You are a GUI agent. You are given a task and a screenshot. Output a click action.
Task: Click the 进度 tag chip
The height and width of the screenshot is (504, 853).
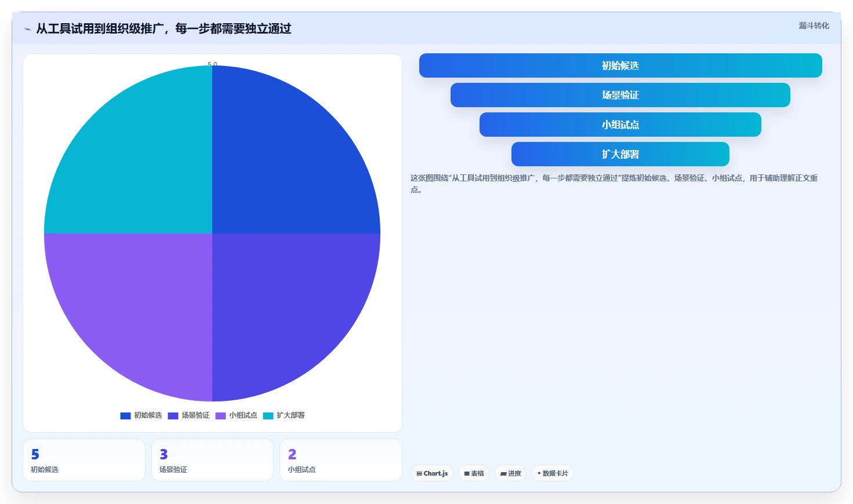click(x=510, y=473)
